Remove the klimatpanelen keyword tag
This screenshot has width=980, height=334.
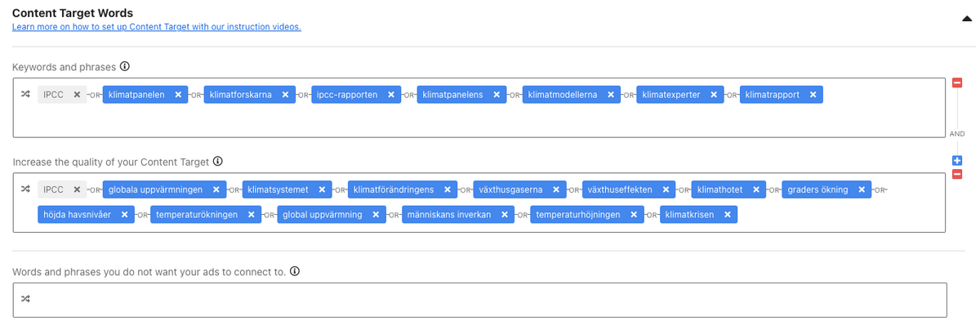click(x=178, y=95)
